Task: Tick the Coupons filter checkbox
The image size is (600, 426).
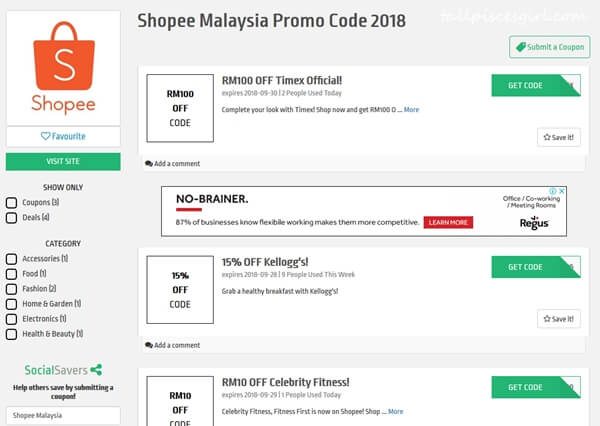Action: (12, 203)
